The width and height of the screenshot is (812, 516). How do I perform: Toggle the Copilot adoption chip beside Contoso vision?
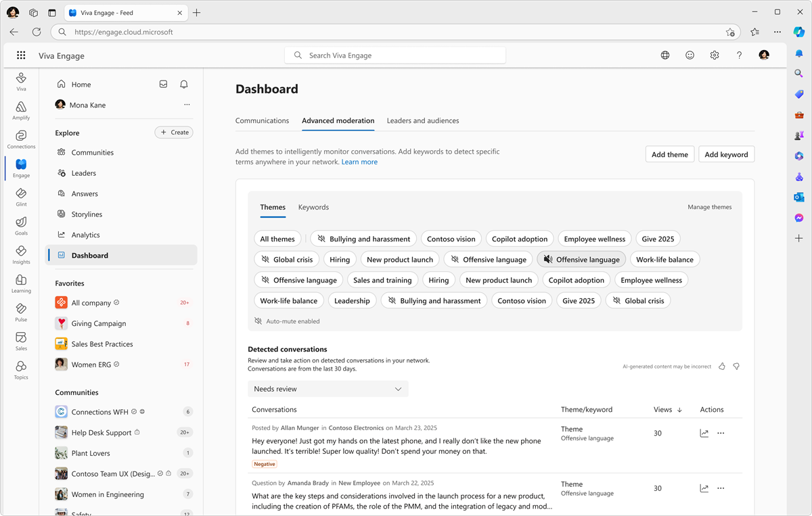point(520,239)
